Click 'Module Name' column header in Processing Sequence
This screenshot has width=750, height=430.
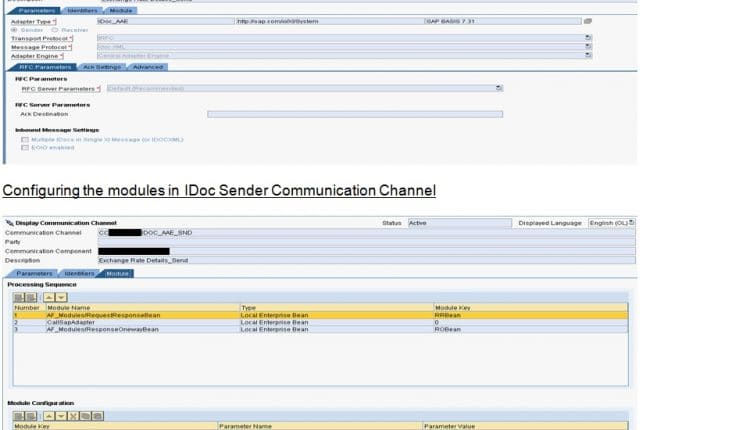coord(143,308)
